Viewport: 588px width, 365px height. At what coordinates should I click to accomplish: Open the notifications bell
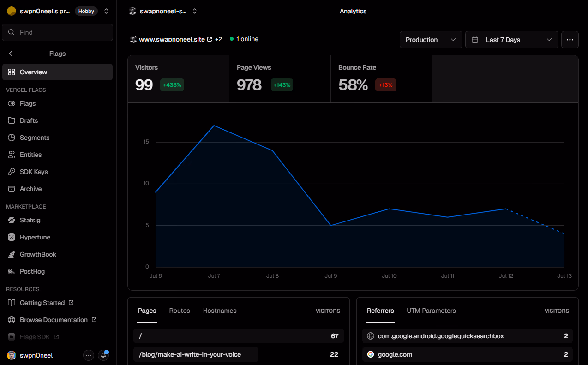click(x=103, y=355)
